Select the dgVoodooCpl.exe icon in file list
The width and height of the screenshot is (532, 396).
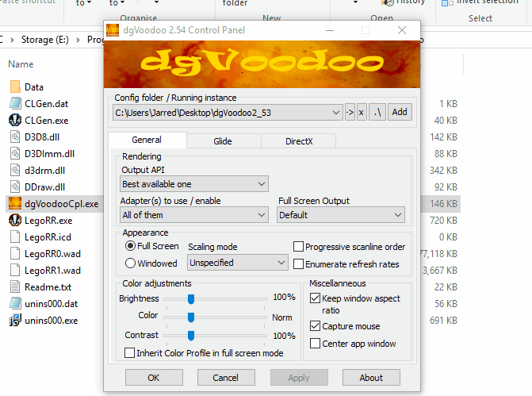coord(15,203)
